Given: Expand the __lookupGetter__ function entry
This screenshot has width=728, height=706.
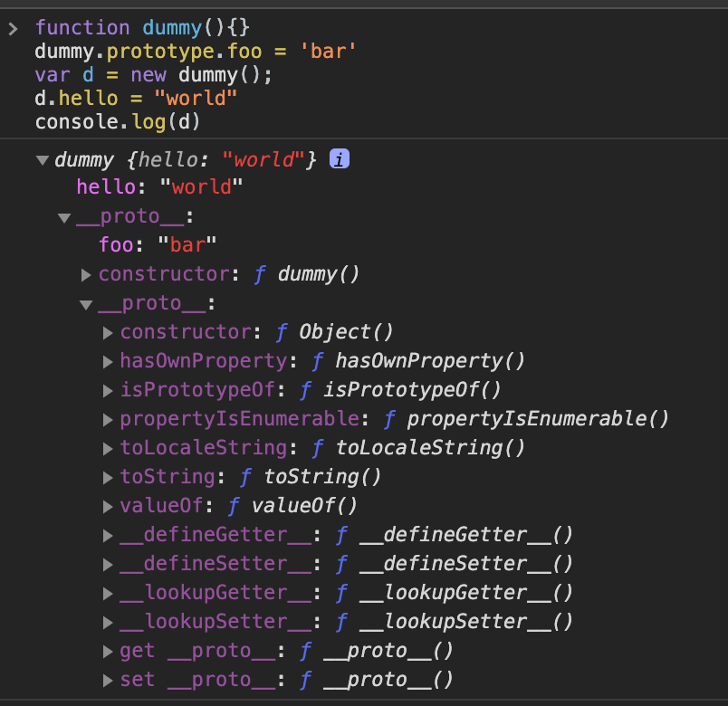Looking at the screenshot, I should 109,594.
